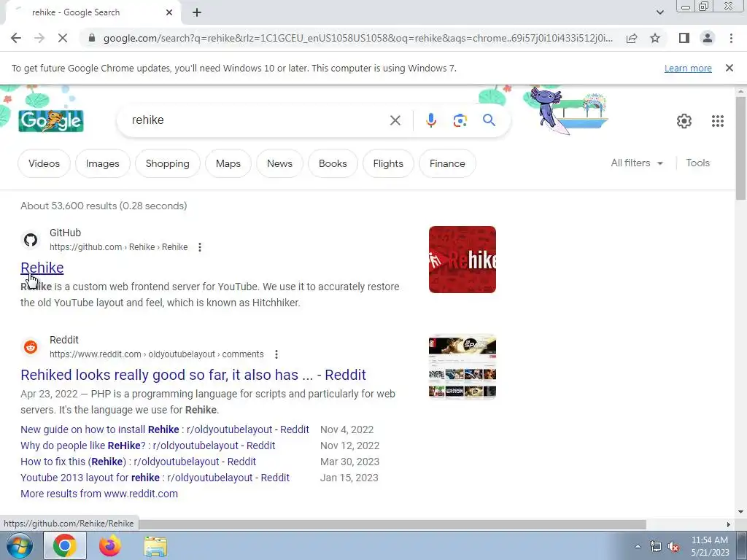This screenshot has height=560, width=747.
Task: Click the scroll down arrow of page
Action: [x=740, y=512]
